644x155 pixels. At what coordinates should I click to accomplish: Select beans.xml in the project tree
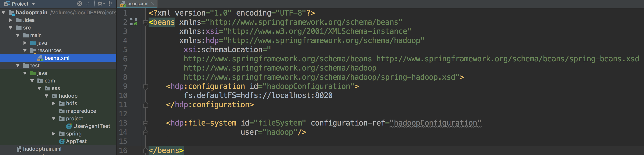[x=57, y=58]
